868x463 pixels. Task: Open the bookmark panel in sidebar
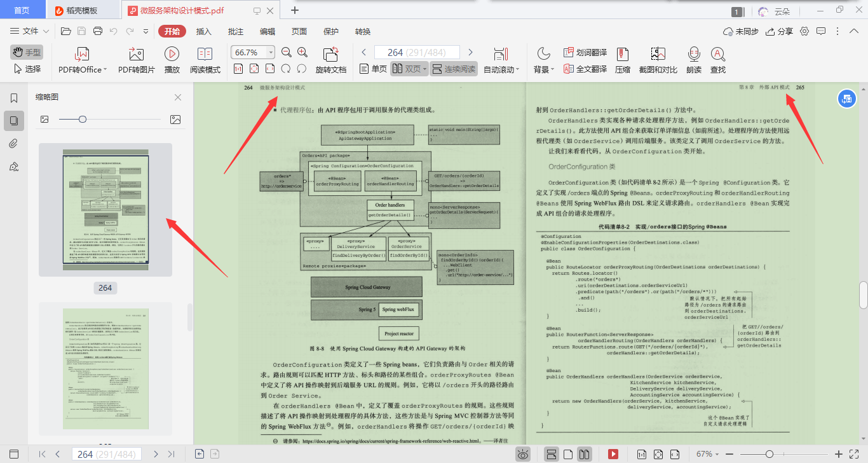(x=14, y=98)
